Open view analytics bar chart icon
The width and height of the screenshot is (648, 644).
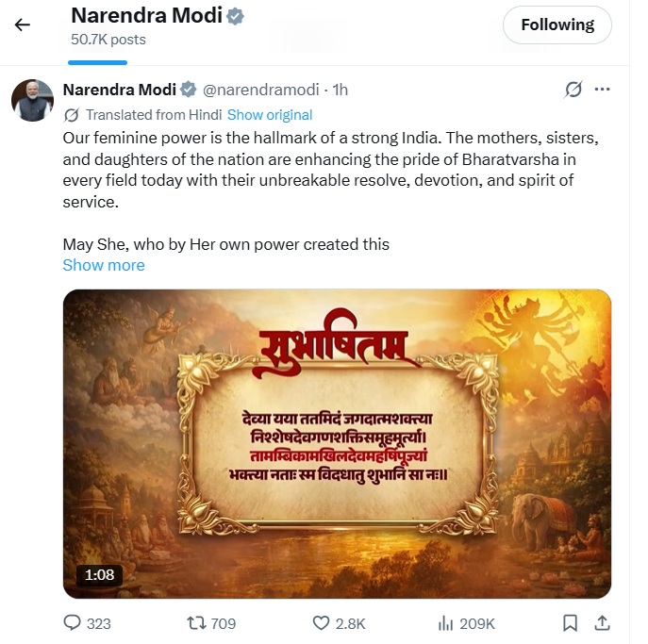(446, 623)
